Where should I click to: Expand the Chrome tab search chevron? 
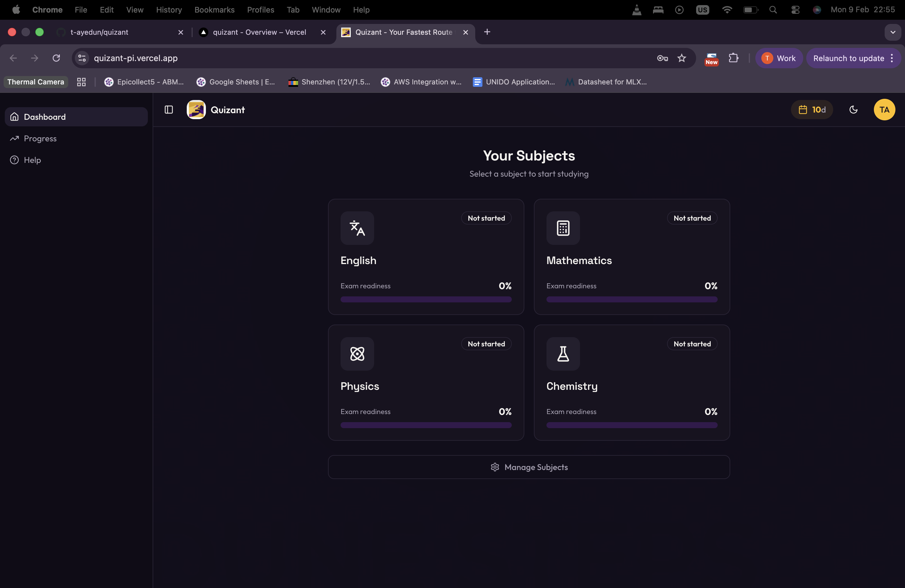[892, 32]
